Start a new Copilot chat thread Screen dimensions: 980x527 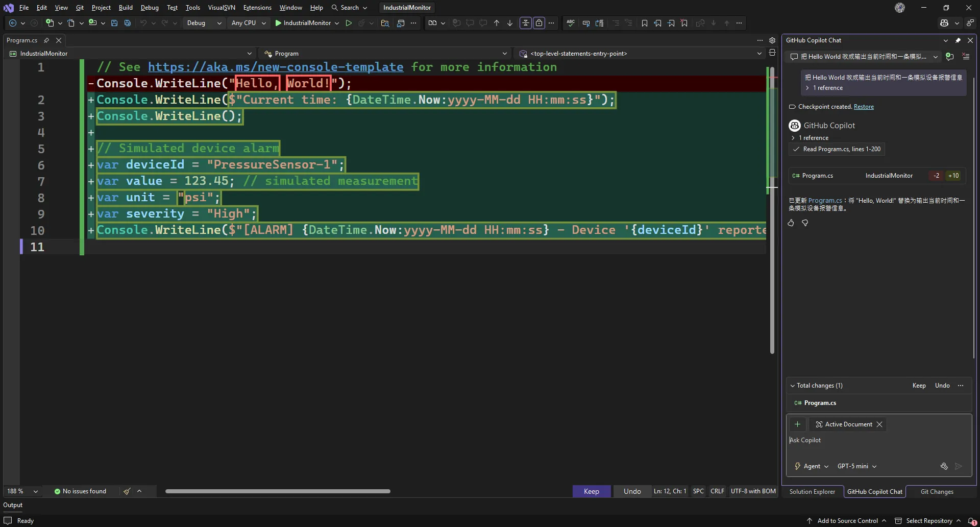949,57
